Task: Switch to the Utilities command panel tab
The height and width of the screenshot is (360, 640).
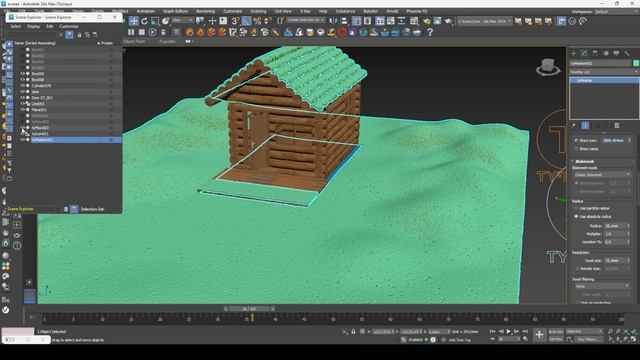Action: (x=627, y=53)
